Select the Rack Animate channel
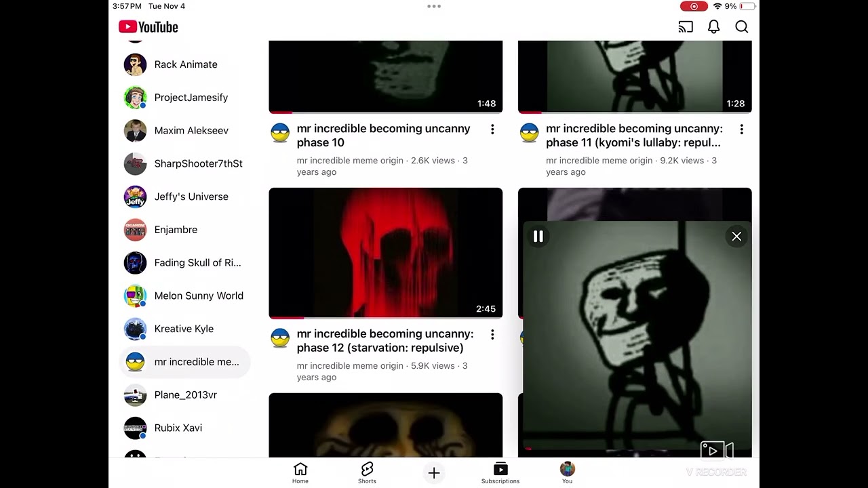 tap(184, 64)
